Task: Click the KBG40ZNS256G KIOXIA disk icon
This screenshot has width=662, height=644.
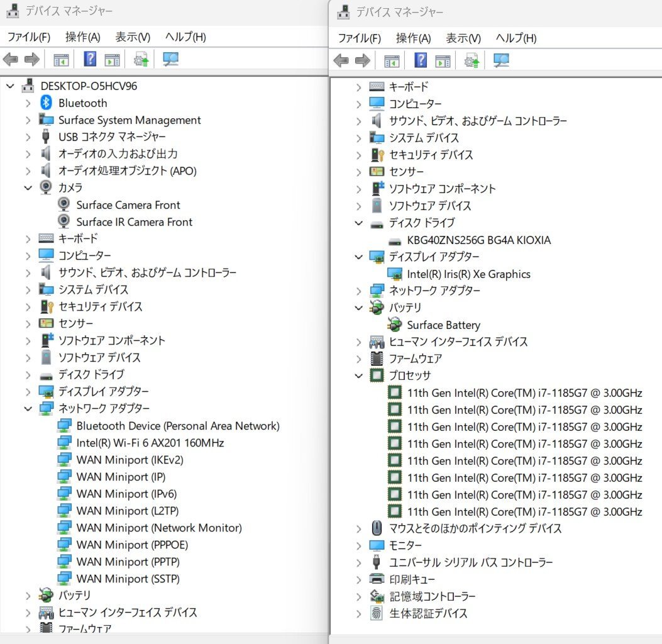Action: pyautogui.click(x=395, y=241)
